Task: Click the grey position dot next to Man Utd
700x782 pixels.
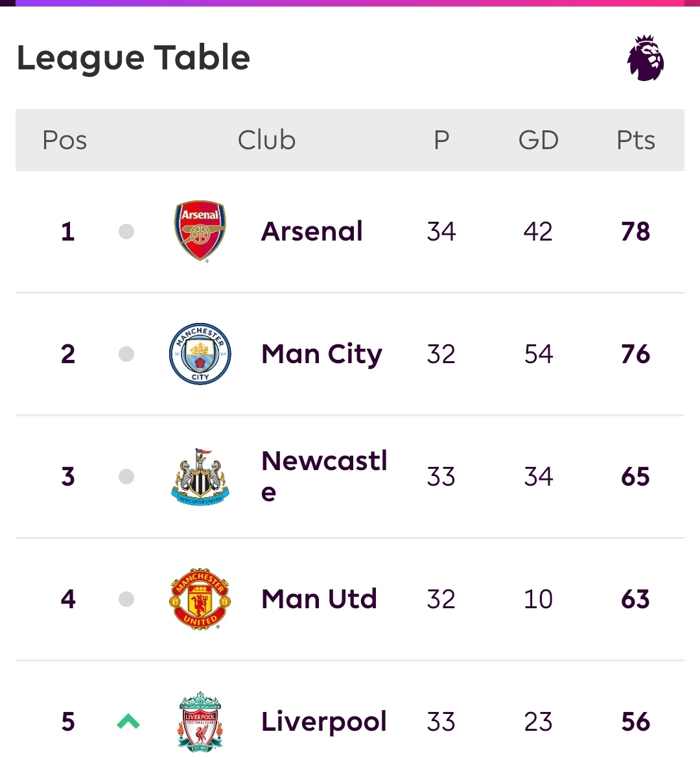Action: click(126, 599)
